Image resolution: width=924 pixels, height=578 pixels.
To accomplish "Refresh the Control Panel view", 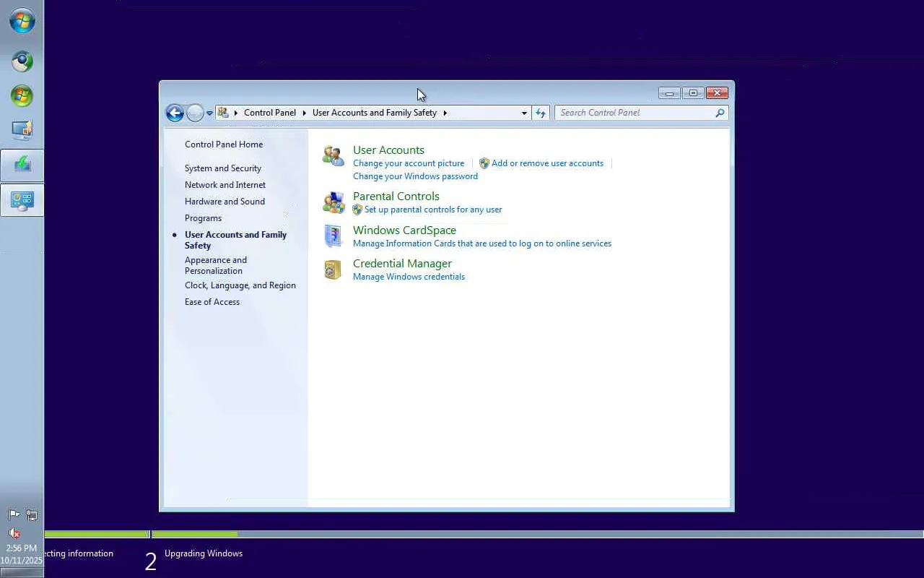I will (541, 113).
